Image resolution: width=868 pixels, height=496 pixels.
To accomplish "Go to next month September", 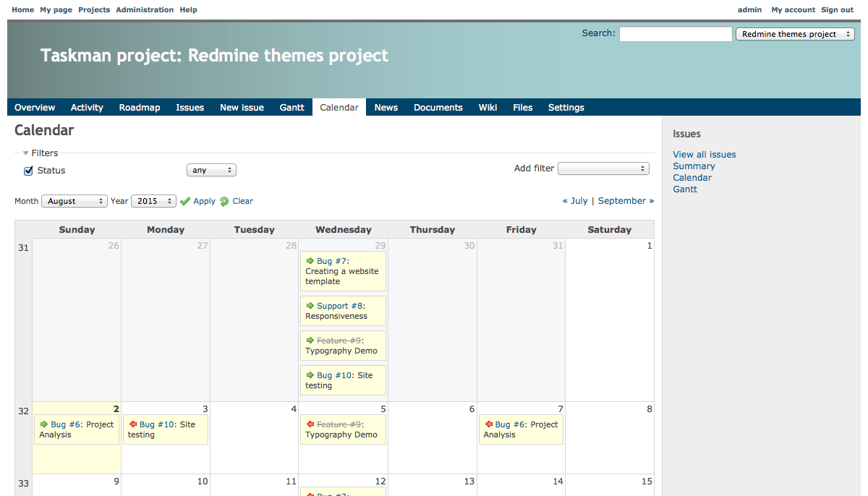I will pyautogui.click(x=626, y=200).
